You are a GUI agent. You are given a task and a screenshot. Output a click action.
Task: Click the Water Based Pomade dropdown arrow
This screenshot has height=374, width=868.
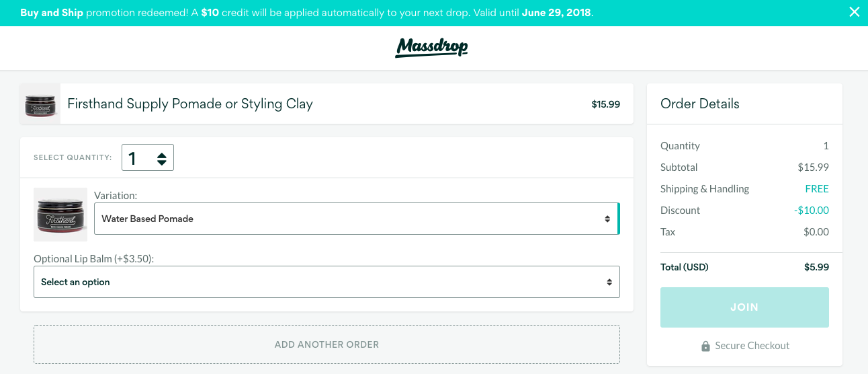(607, 219)
